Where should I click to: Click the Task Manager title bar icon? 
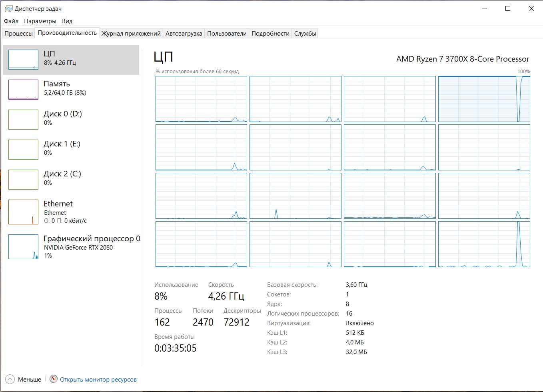[8, 8]
